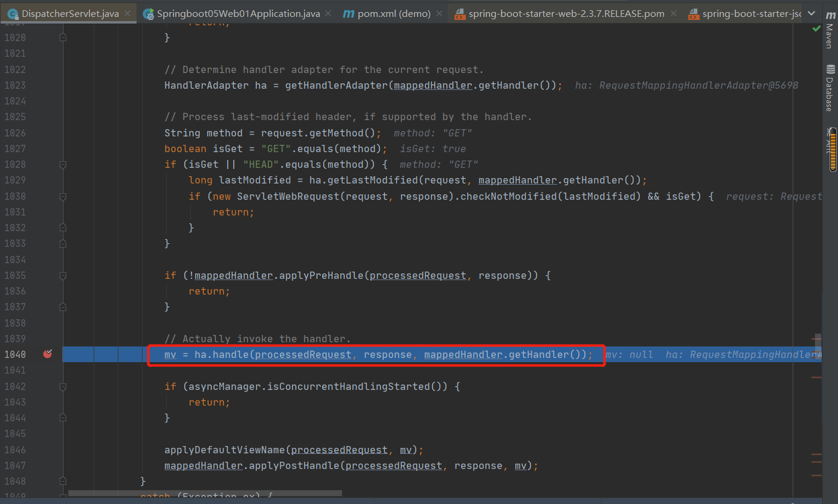Click fold end marker at line 1020
Screen dimensions: 838x504
tap(63, 37)
